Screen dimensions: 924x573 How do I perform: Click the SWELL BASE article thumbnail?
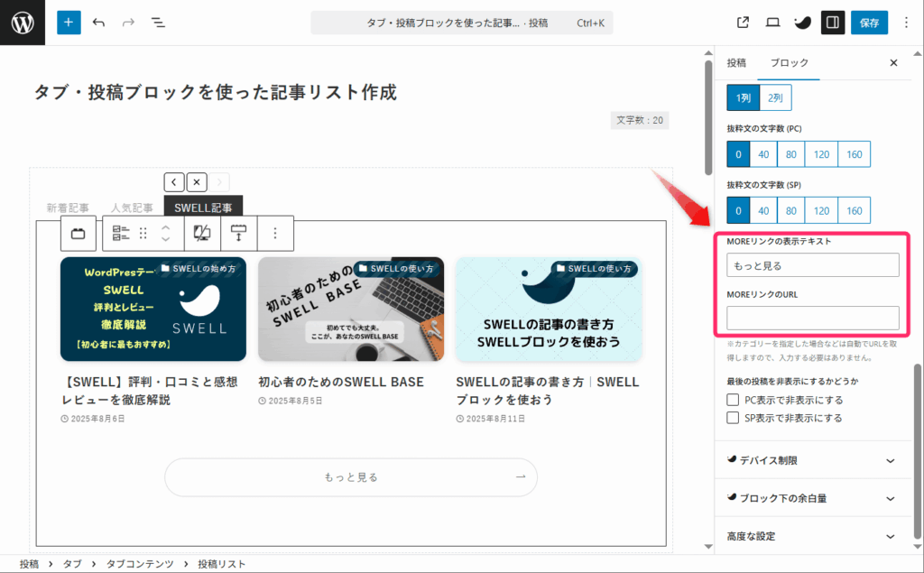[351, 309]
